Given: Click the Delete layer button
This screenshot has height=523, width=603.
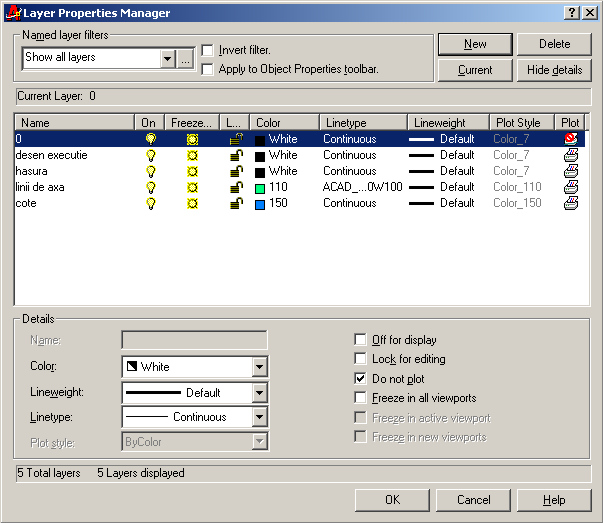Looking at the screenshot, I should 554,44.
